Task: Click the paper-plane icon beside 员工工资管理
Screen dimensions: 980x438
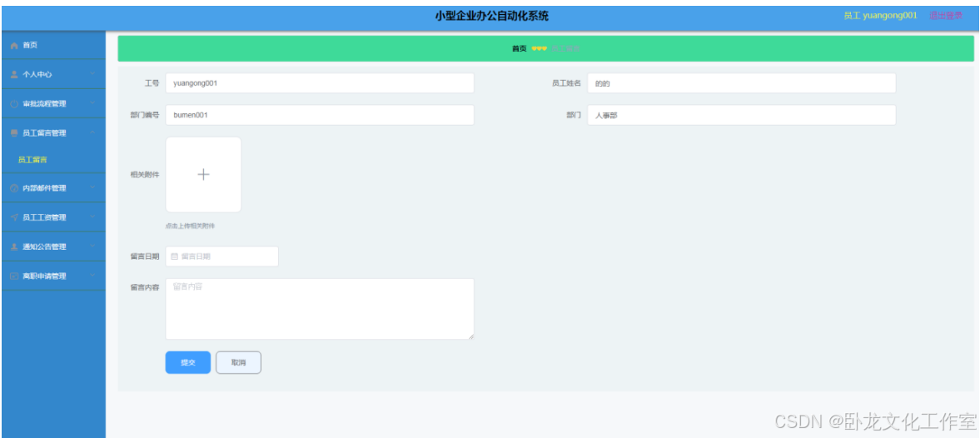Action: (x=14, y=217)
